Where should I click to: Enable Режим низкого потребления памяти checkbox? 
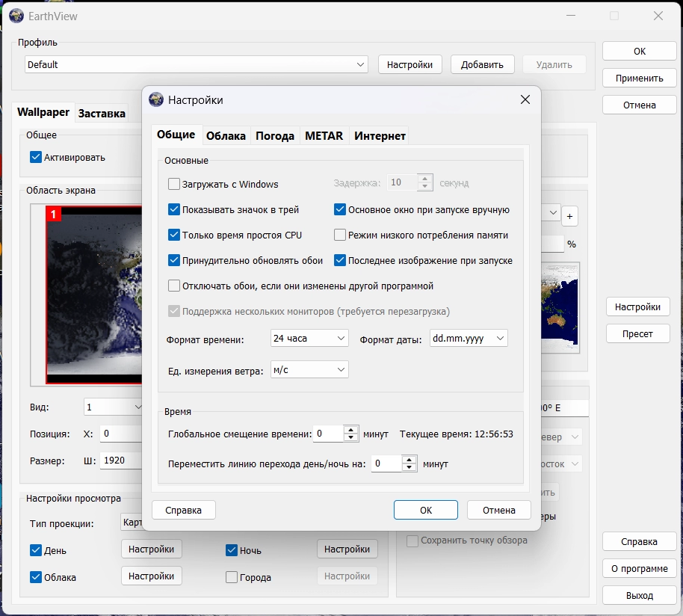point(340,235)
